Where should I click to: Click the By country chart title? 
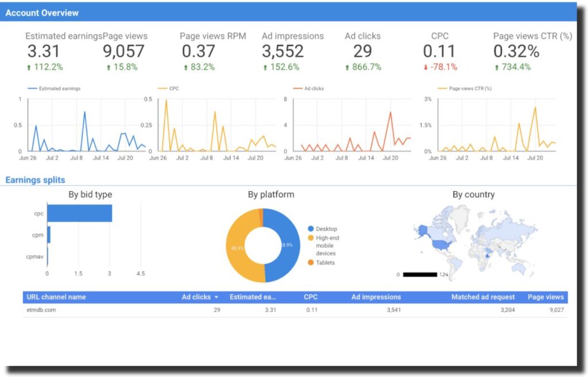pos(474,195)
